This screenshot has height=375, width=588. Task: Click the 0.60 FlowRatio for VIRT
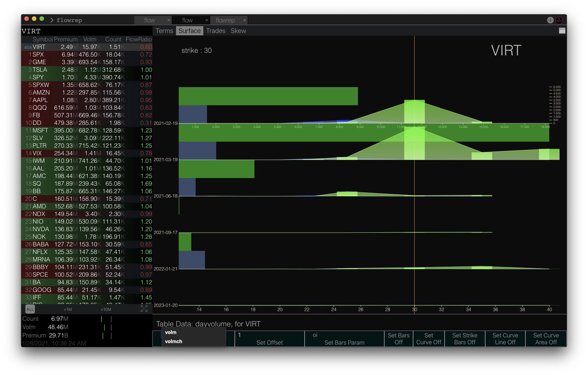tap(146, 47)
